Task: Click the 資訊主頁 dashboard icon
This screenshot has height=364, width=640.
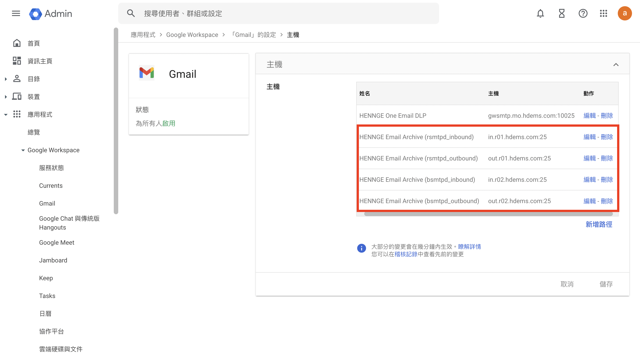Action: tap(17, 61)
